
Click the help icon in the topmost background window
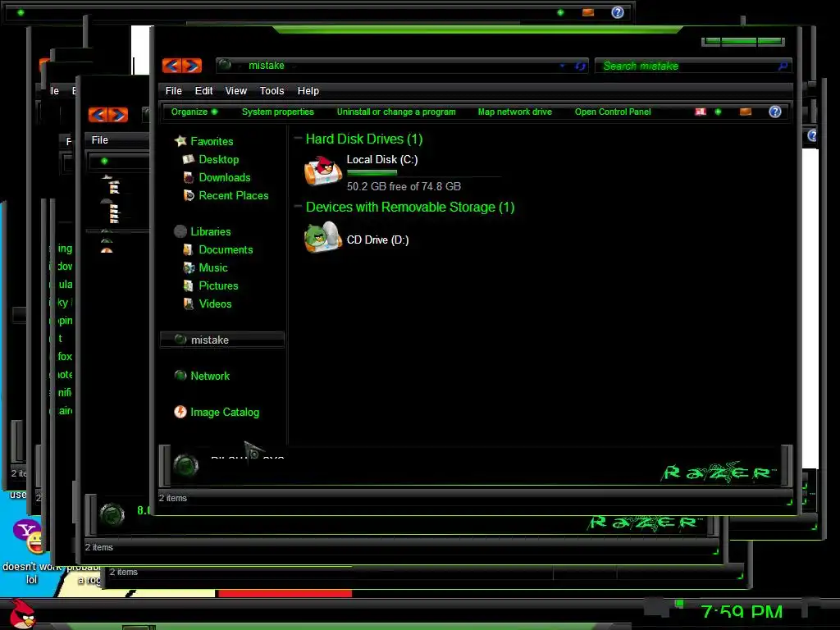pyautogui.click(x=617, y=12)
